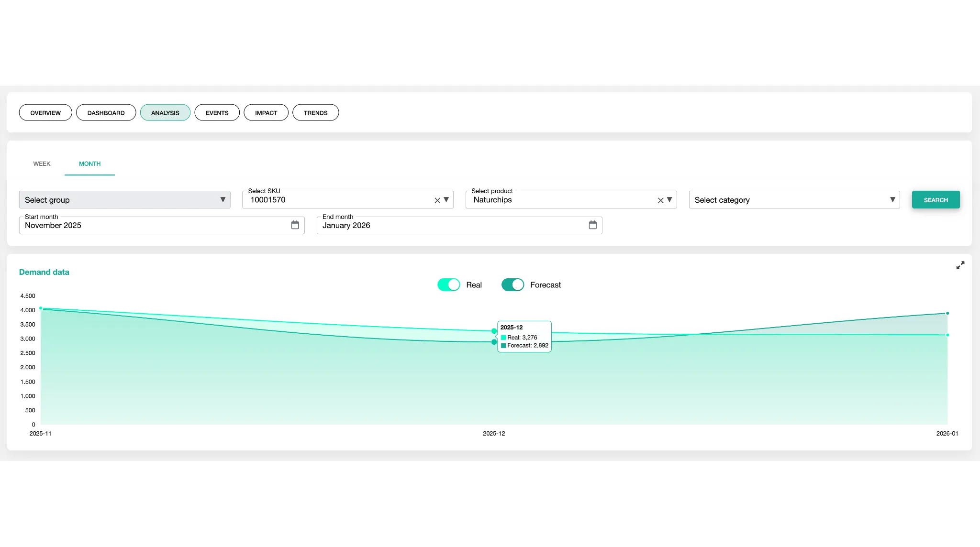Open the TRENDS section
The image size is (980, 547).
pos(315,112)
